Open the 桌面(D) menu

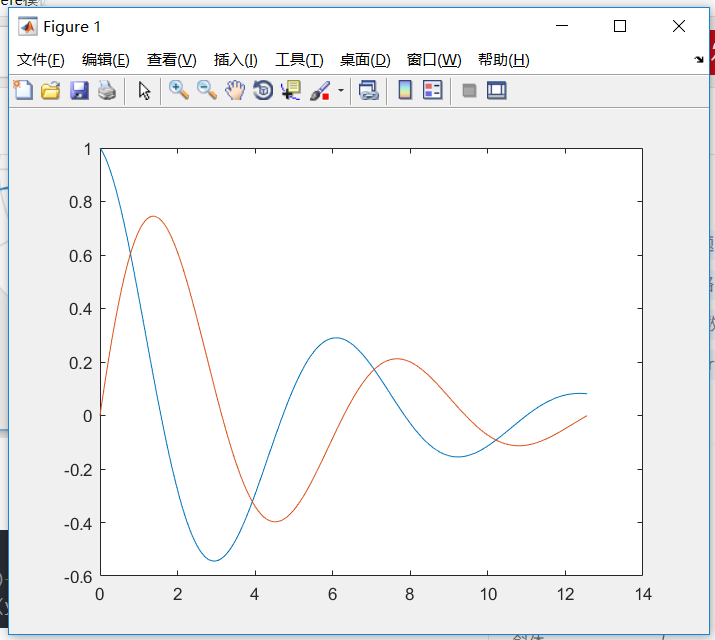[x=365, y=60]
